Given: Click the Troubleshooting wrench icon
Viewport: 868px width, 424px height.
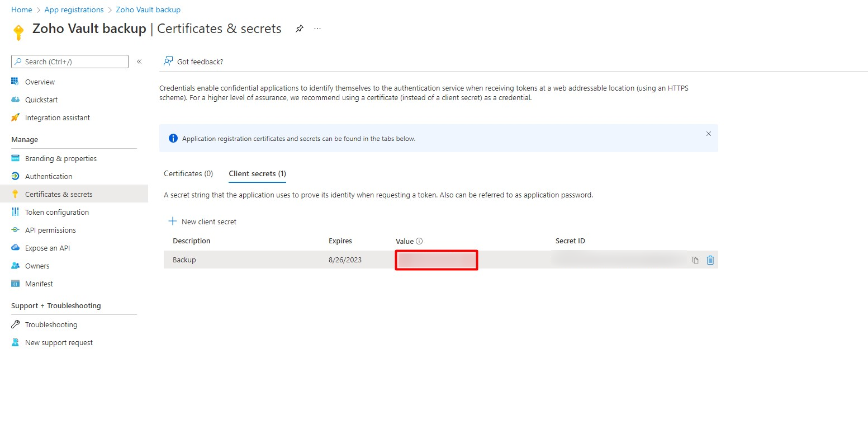Looking at the screenshot, I should tap(15, 324).
